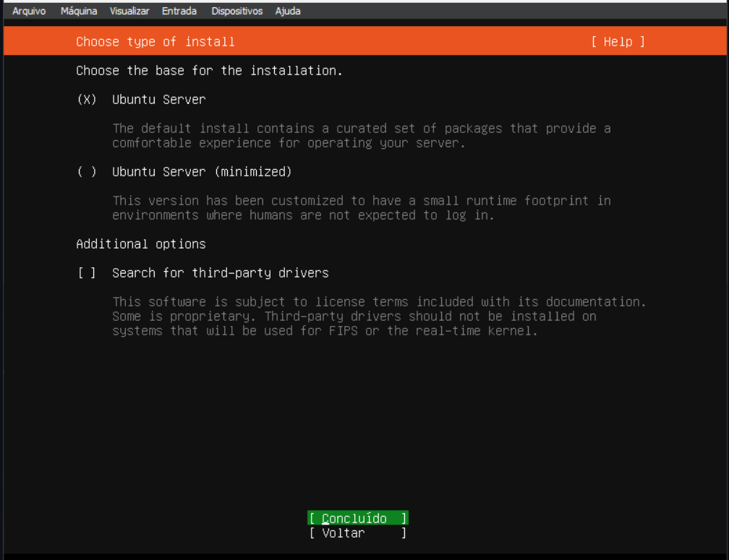Open the Ajuda menu
The height and width of the screenshot is (560, 729).
(286, 11)
